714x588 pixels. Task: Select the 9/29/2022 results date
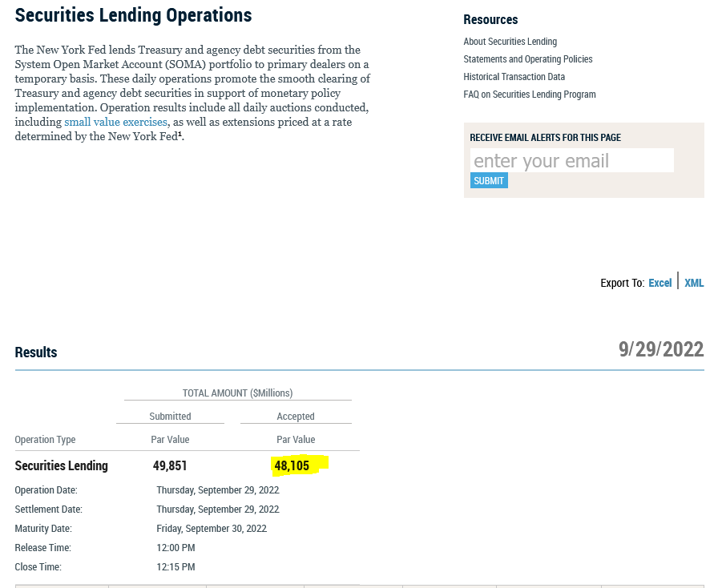(661, 349)
